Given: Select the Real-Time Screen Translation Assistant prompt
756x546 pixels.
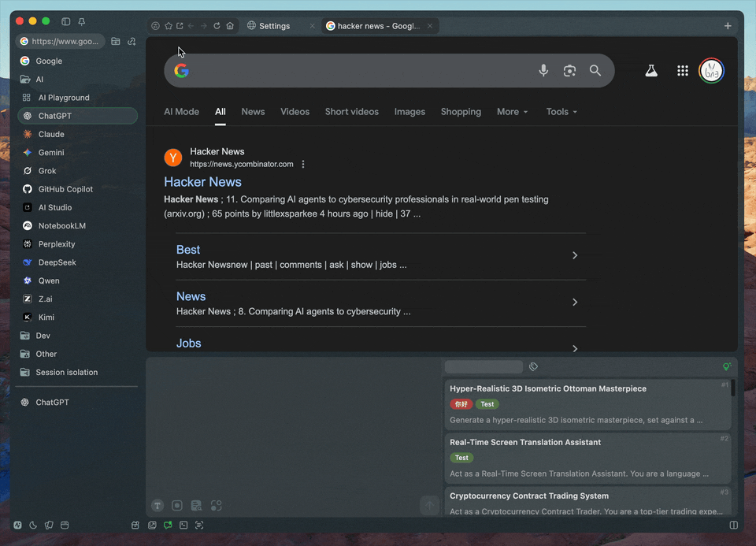Looking at the screenshot, I should [587, 459].
